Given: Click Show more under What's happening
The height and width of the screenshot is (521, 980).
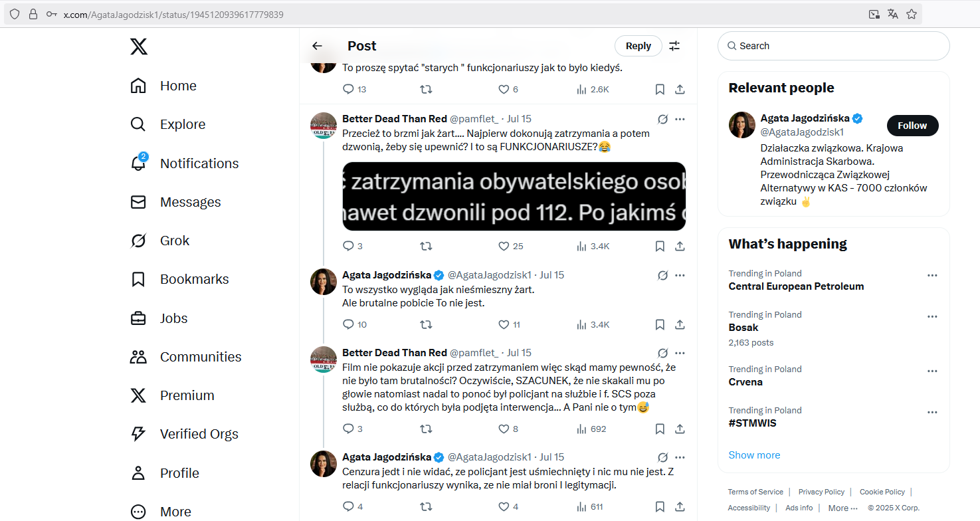Looking at the screenshot, I should (x=754, y=455).
